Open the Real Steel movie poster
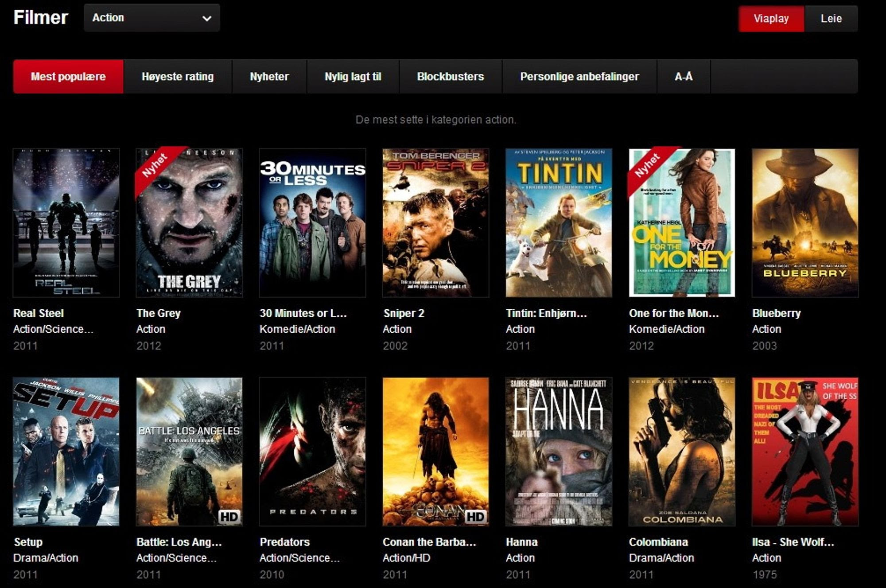The image size is (886, 588). (x=66, y=223)
